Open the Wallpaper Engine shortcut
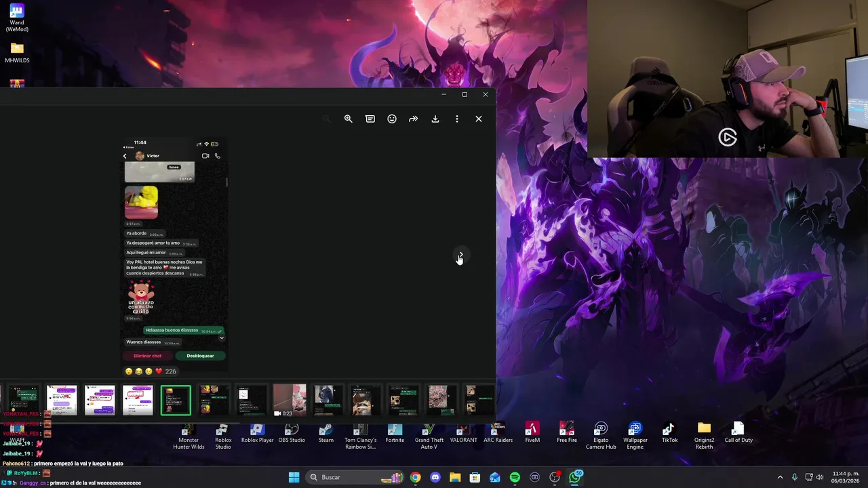The width and height of the screenshot is (868, 488). tap(635, 437)
